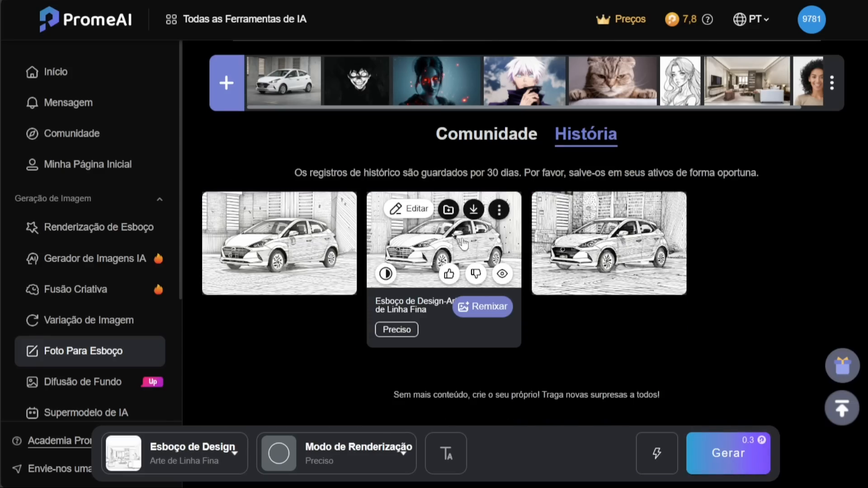Click the thumbnail strip horizontal scrollbar
This screenshot has height=488, width=868.
click(x=524, y=108)
